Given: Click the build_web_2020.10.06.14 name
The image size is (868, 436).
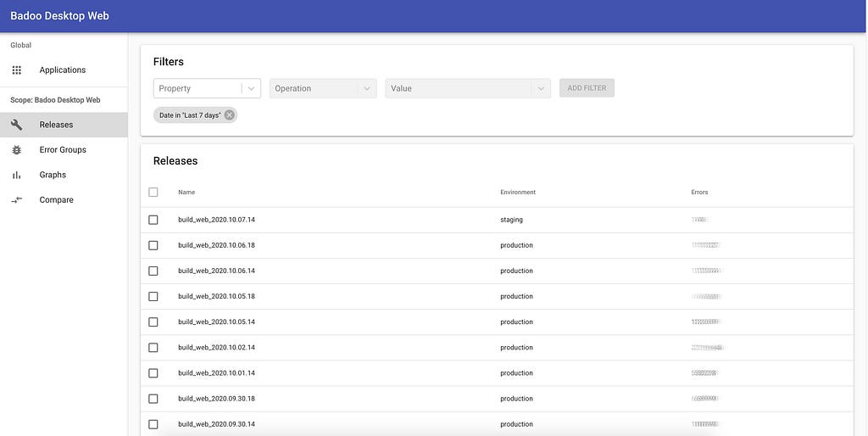Looking at the screenshot, I should click(x=216, y=271).
